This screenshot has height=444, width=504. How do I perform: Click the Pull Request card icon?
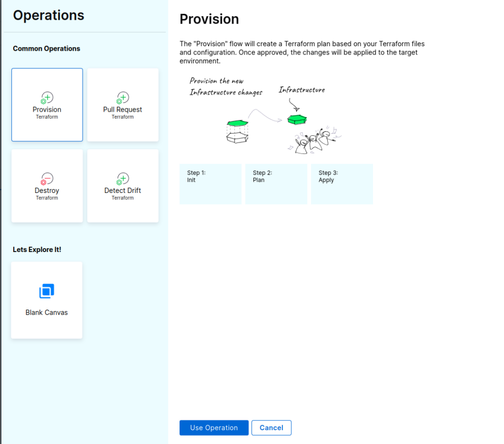point(123,97)
